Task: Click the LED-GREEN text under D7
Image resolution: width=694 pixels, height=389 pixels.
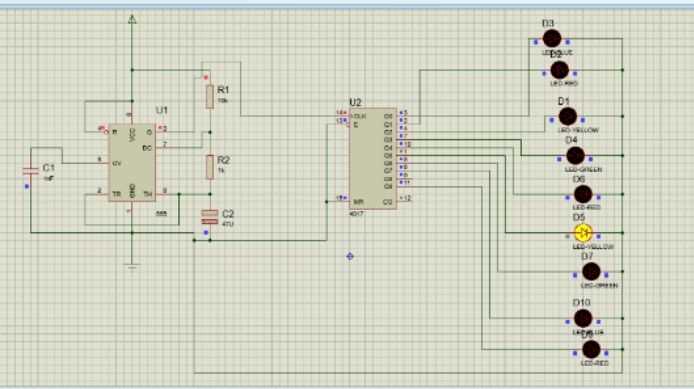Action: [599, 286]
